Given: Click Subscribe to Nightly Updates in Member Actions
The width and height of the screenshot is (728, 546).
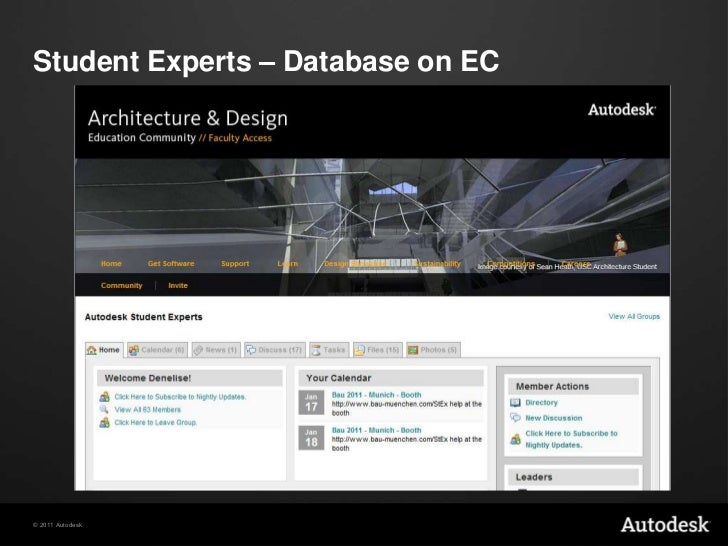Looking at the screenshot, I should (572, 439).
